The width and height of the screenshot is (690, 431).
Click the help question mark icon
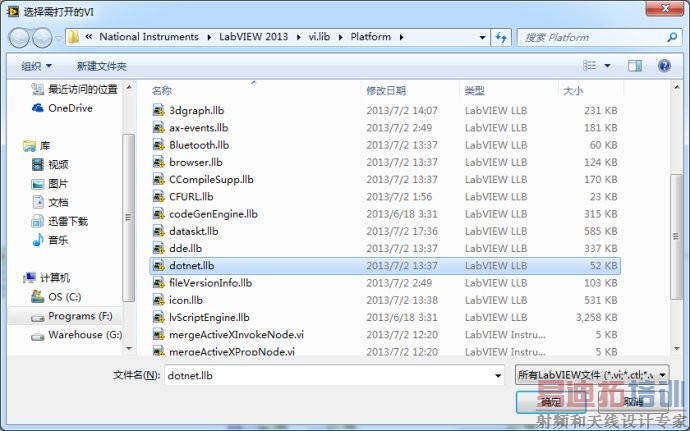coord(664,66)
